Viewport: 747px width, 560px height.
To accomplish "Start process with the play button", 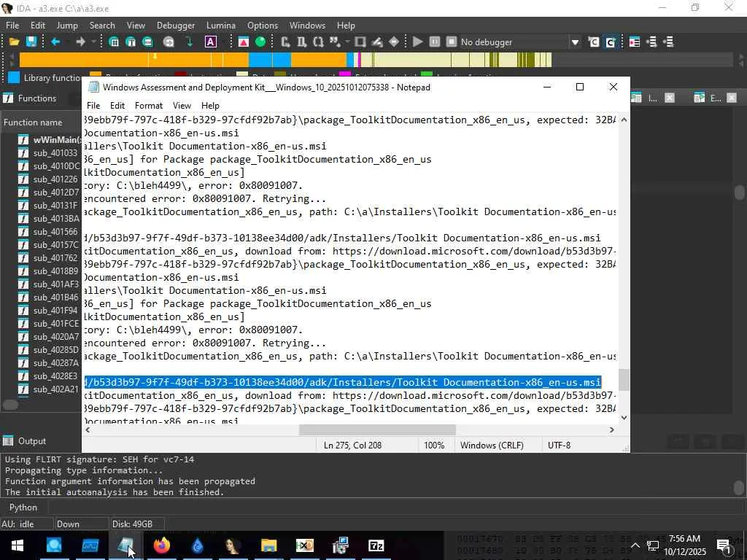I will click(418, 42).
